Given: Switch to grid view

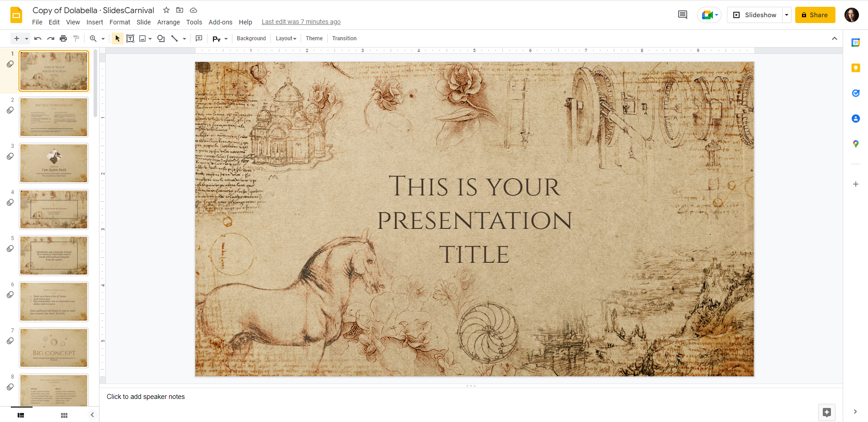Looking at the screenshot, I should 64,415.
